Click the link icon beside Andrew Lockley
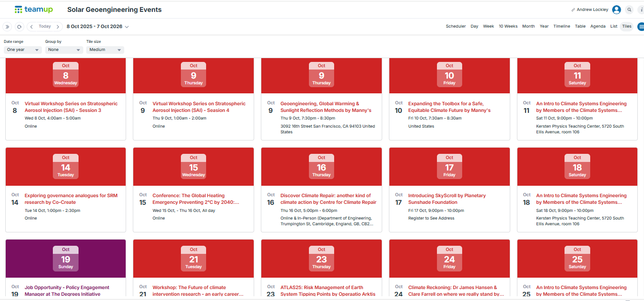 [573, 10]
